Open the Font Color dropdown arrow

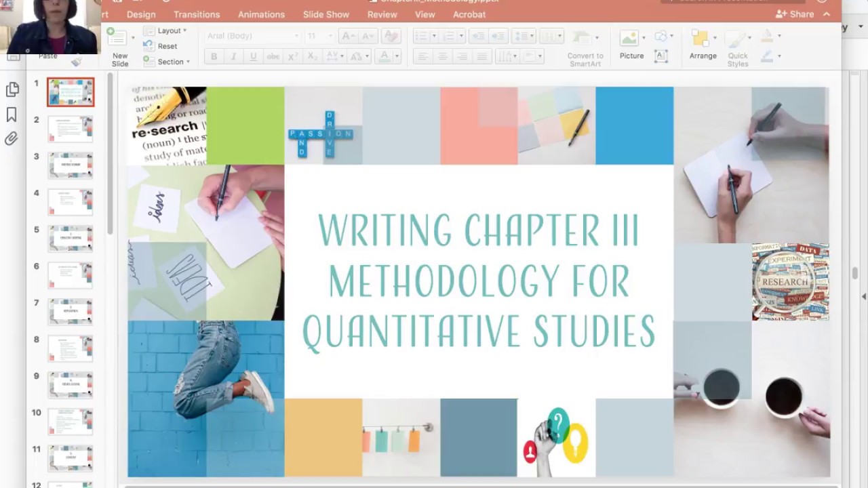(x=397, y=57)
